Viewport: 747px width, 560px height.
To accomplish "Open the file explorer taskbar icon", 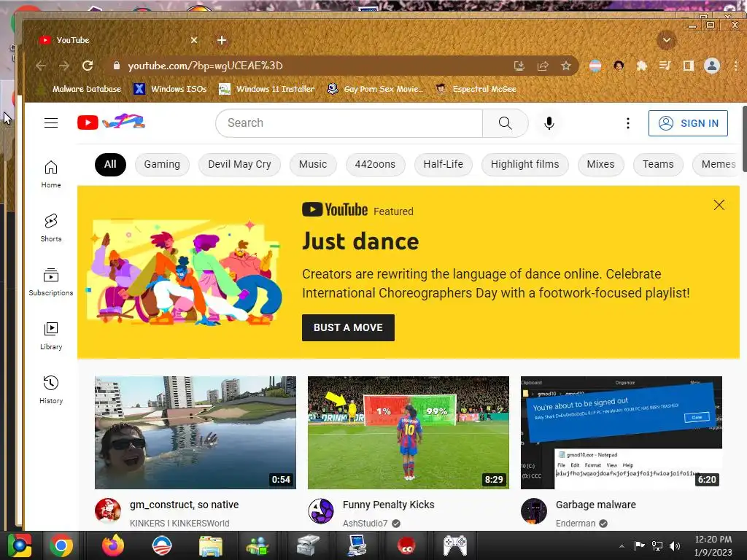I will tap(210, 545).
